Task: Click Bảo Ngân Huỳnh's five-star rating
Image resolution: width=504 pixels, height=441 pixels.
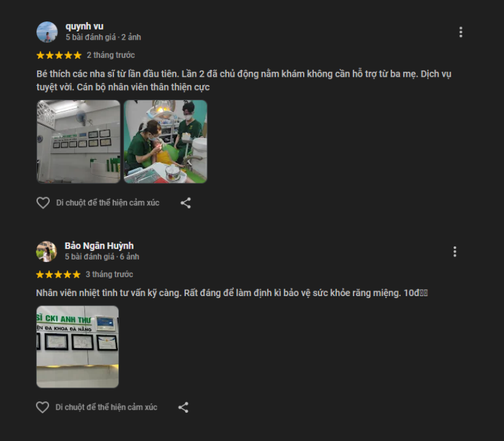Action: (x=58, y=275)
